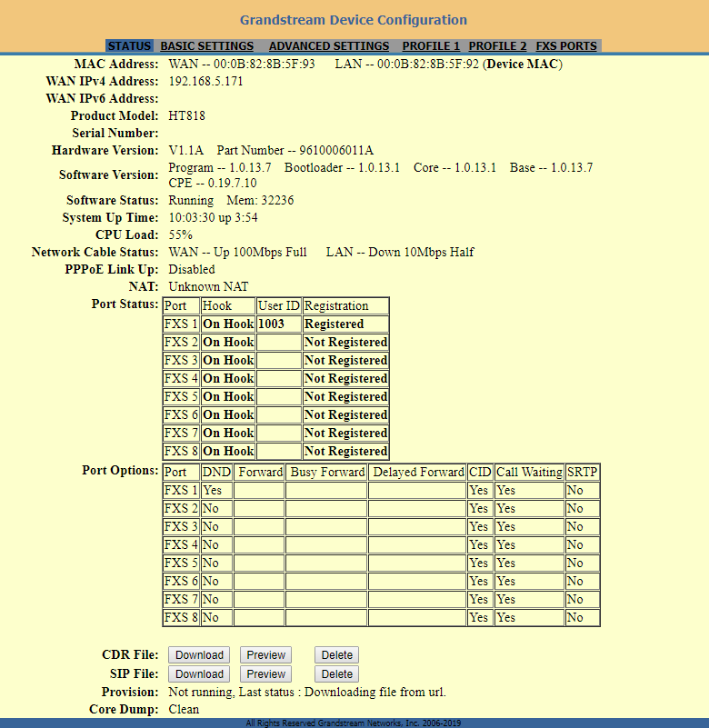Click FXS 2 SRTP No cell
Viewport: 709px width, 728px height.
pos(583,508)
